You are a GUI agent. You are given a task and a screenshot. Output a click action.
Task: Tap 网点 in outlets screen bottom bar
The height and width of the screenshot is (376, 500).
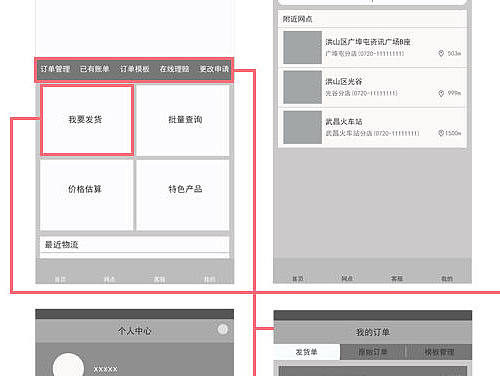[347, 278]
